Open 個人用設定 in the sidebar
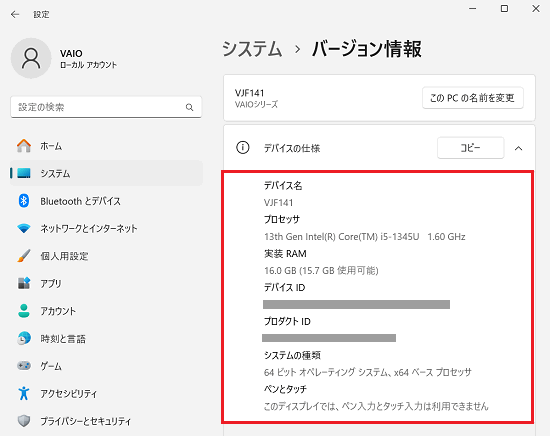This screenshot has height=436, width=550. point(106,256)
